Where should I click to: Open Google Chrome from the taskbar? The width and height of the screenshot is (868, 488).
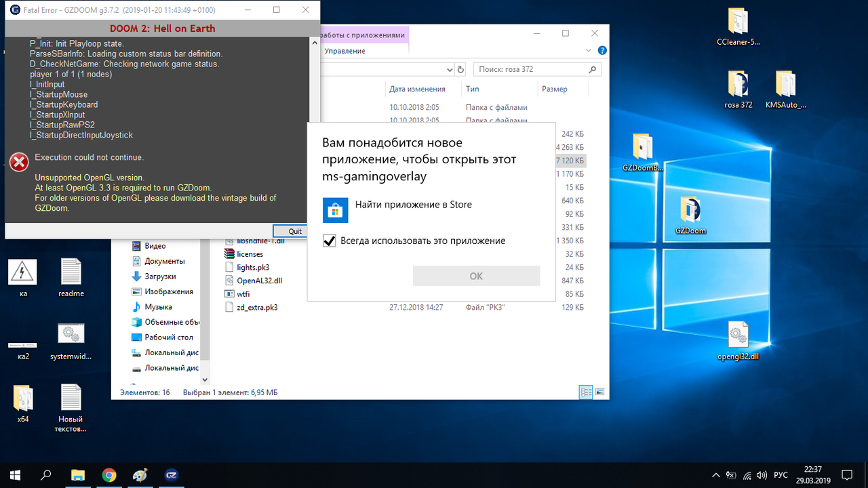109,475
